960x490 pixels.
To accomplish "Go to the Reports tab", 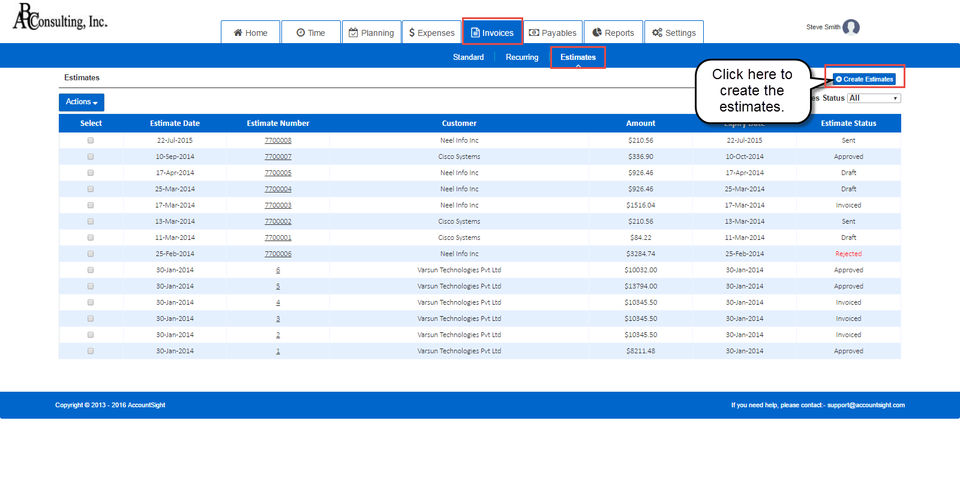I will point(613,33).
